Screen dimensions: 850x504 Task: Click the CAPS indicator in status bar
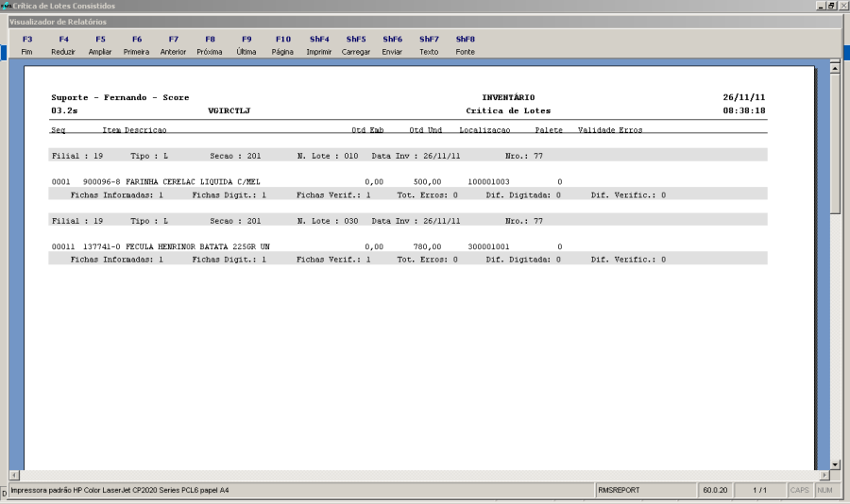coord(799,490)
